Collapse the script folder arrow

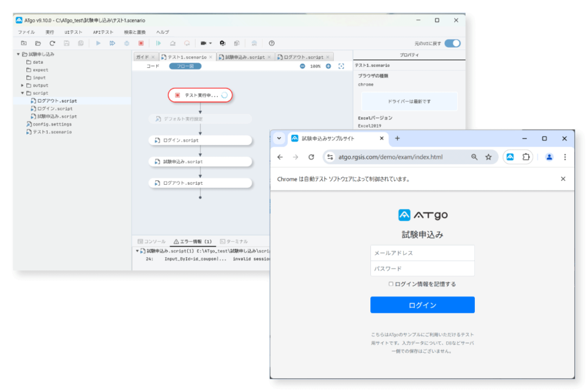point(22,93)
